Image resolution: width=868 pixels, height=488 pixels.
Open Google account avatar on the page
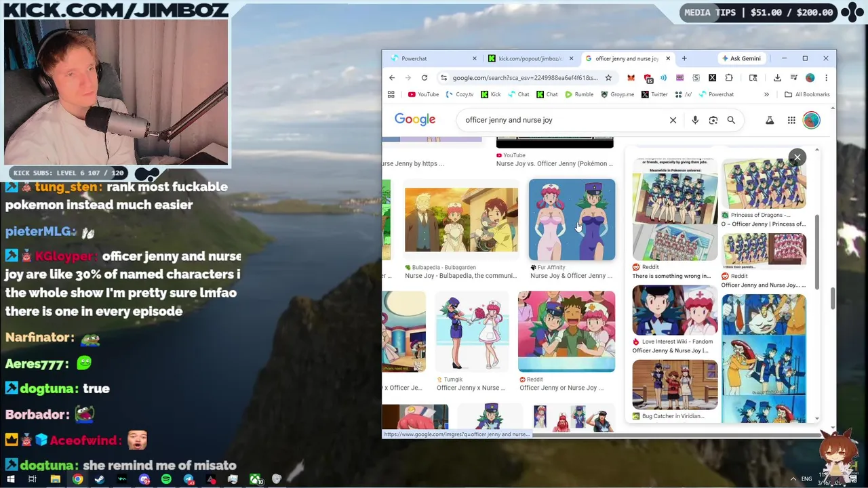[812, 120]
